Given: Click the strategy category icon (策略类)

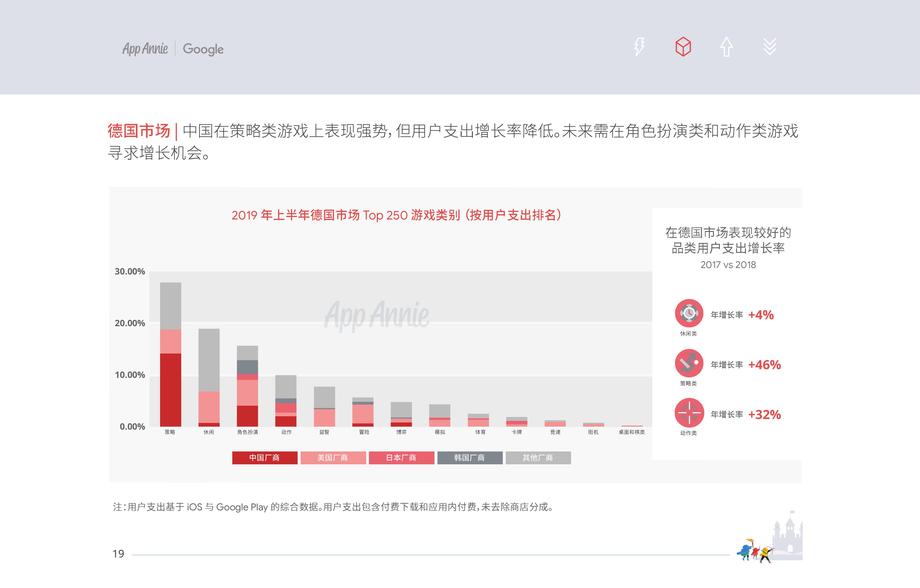Looking at the screenshot, I should click(x=689, y=363).
